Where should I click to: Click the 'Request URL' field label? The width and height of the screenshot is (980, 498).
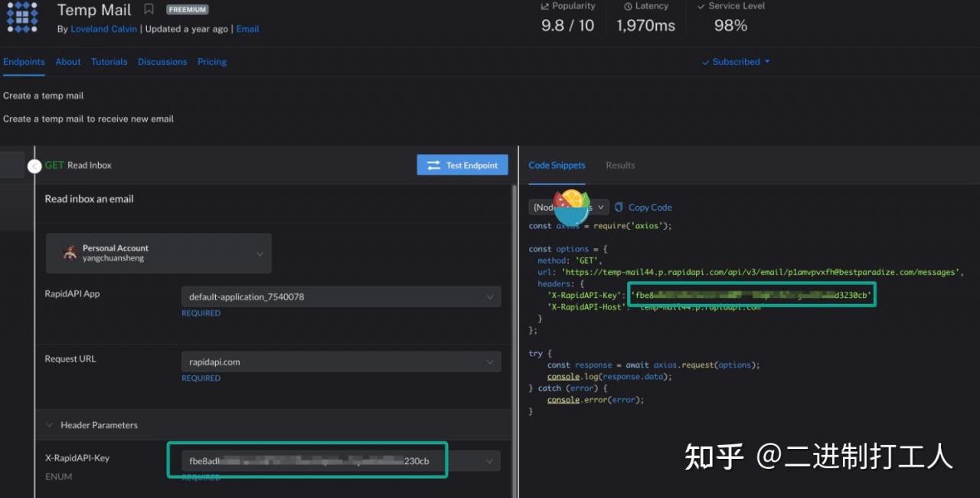[70, 359]
